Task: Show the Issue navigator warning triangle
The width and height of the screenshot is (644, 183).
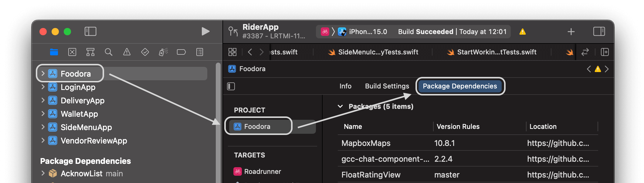Action: (127, 52)
